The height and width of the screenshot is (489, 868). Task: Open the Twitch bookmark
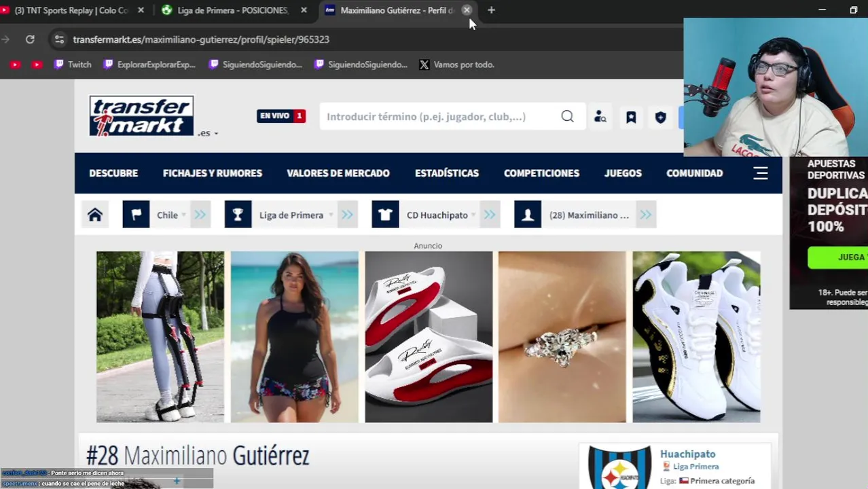tap(73, 65)
